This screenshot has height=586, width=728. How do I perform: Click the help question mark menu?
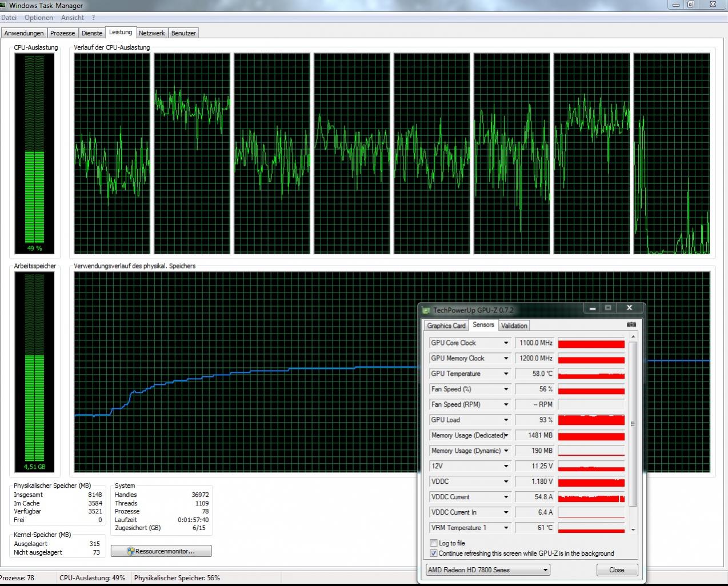tap(93, 18)
